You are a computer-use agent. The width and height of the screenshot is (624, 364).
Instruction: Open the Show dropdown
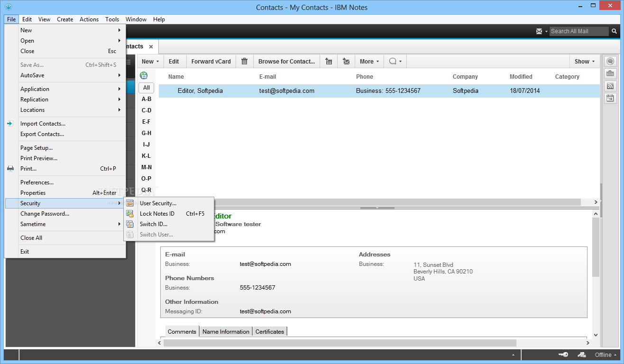[585, 61]
